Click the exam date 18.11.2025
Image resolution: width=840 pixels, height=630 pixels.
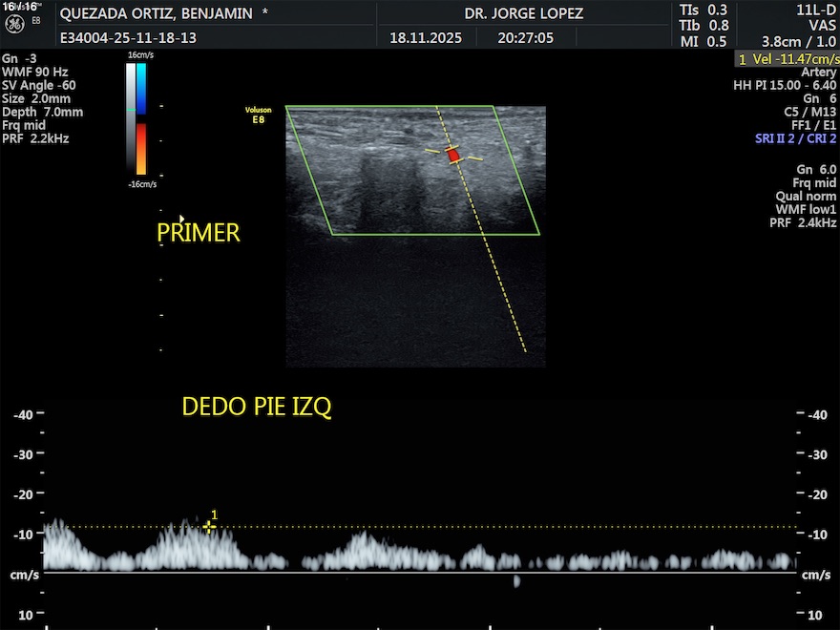(x=426, y=38)
